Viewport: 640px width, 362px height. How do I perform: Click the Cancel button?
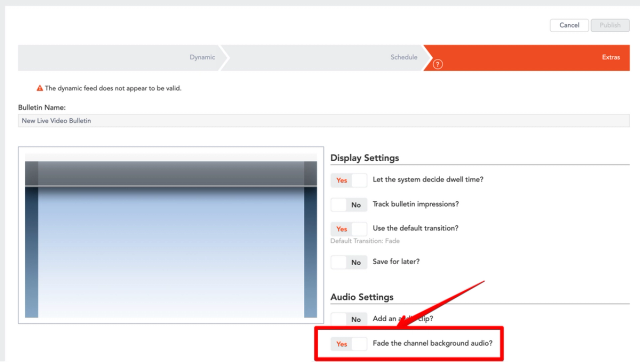(569, 25)
